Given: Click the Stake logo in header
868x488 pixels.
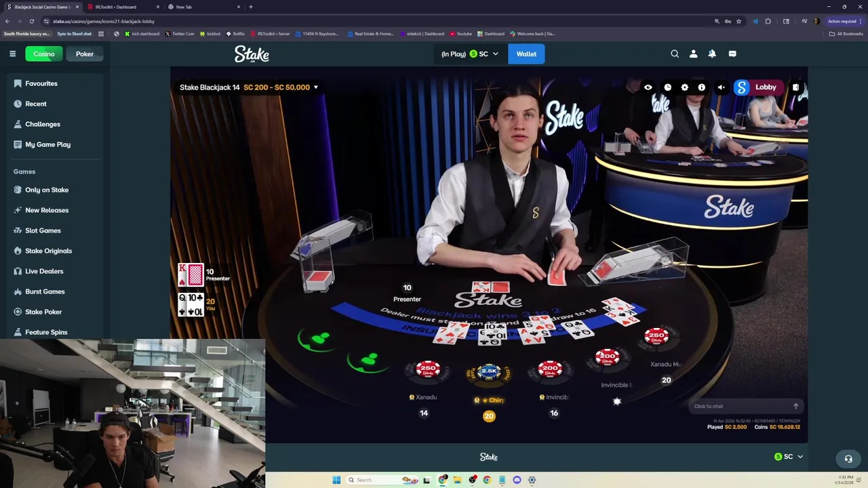Looking at the screenshot, I should [252, 54].
